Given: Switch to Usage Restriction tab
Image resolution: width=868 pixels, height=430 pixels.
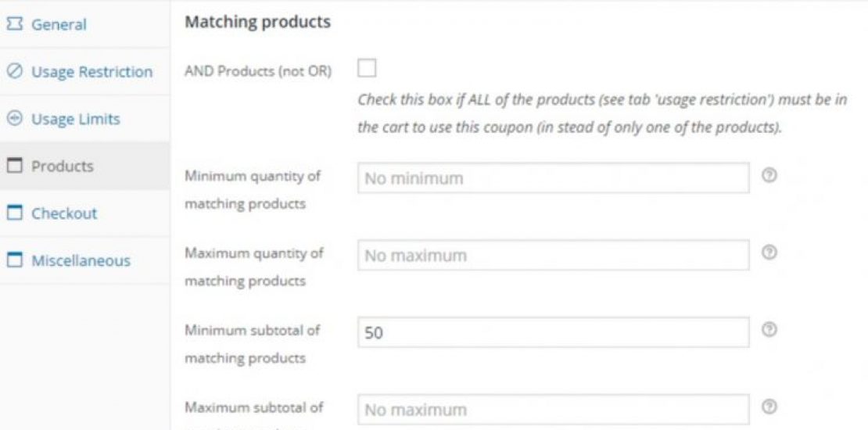Looking at the screenshot, I should (x=91, y=72).
